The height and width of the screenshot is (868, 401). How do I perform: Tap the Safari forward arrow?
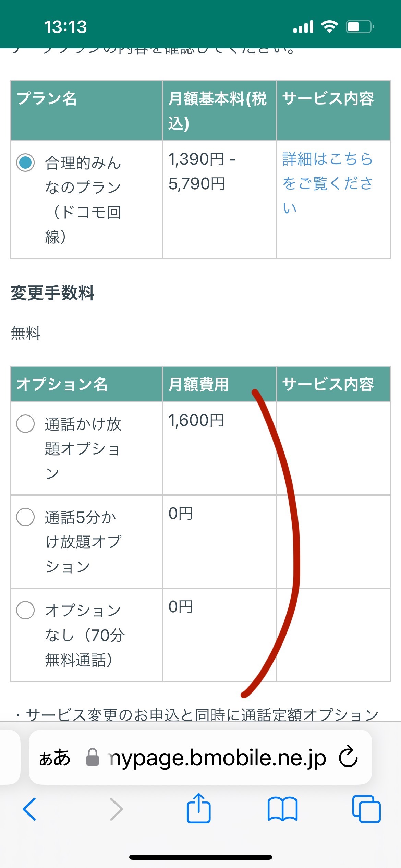click(x=116, y=809)
